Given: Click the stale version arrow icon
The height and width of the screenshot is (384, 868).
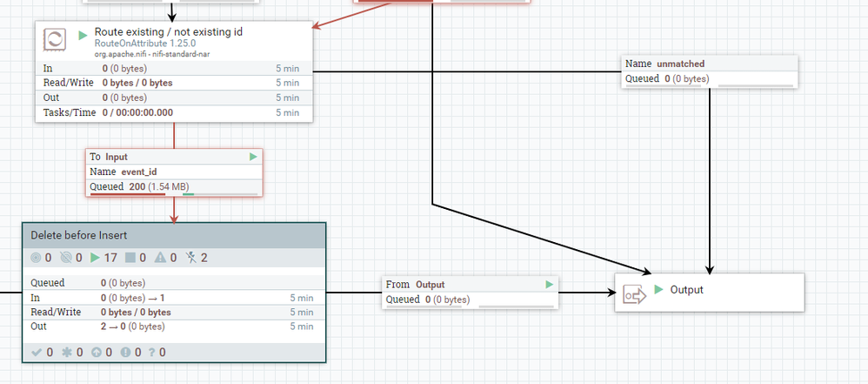Looking at the screenshot, I should tap(97, 353).
